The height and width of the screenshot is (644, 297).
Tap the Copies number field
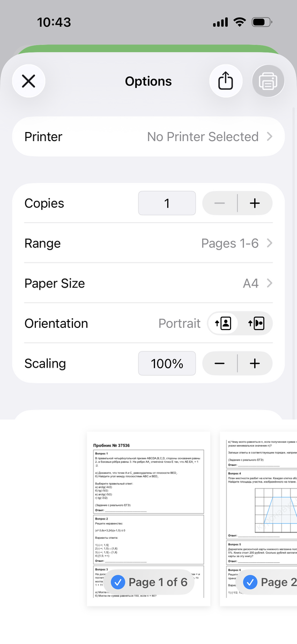tap(167, 203)
